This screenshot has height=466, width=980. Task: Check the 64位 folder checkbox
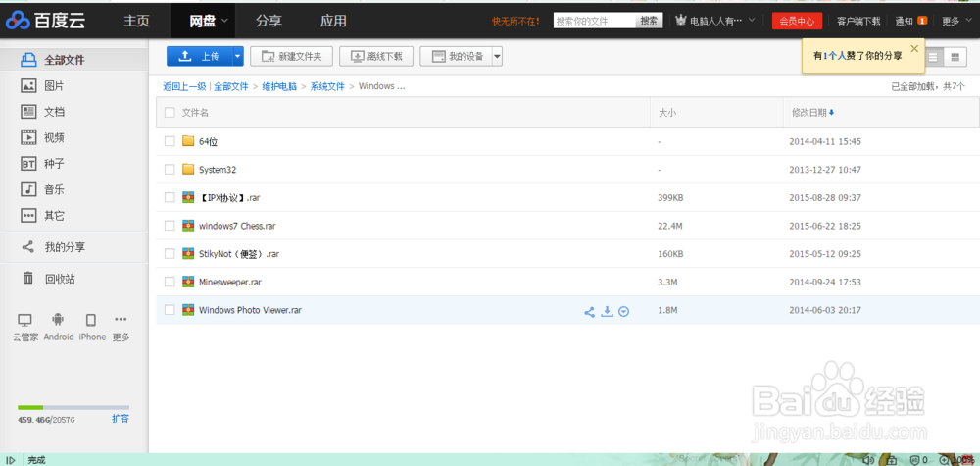[x=170, y=141]
